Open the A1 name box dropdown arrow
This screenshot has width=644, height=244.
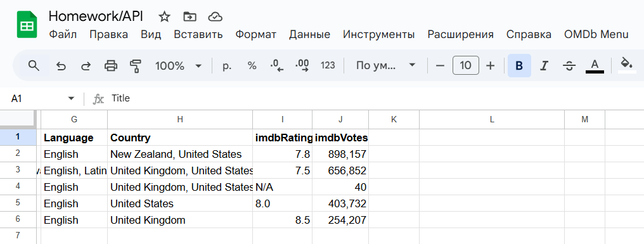pyautogui.click(x=71, y=99)
